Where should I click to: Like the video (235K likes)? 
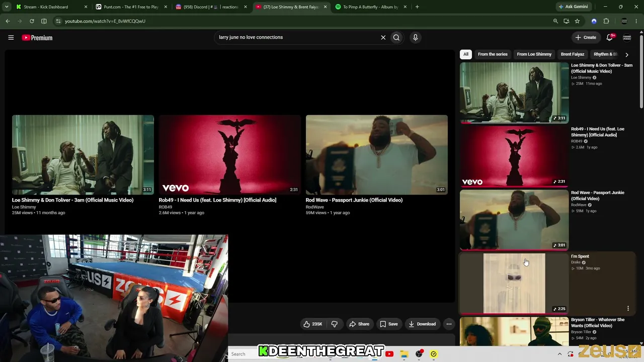(312, 324)
